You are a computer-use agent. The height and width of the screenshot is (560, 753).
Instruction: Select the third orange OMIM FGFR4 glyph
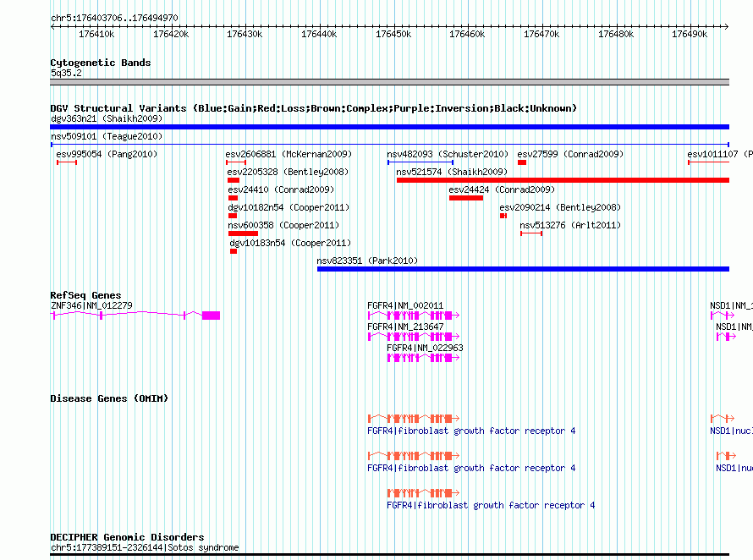tap(424, 493)
